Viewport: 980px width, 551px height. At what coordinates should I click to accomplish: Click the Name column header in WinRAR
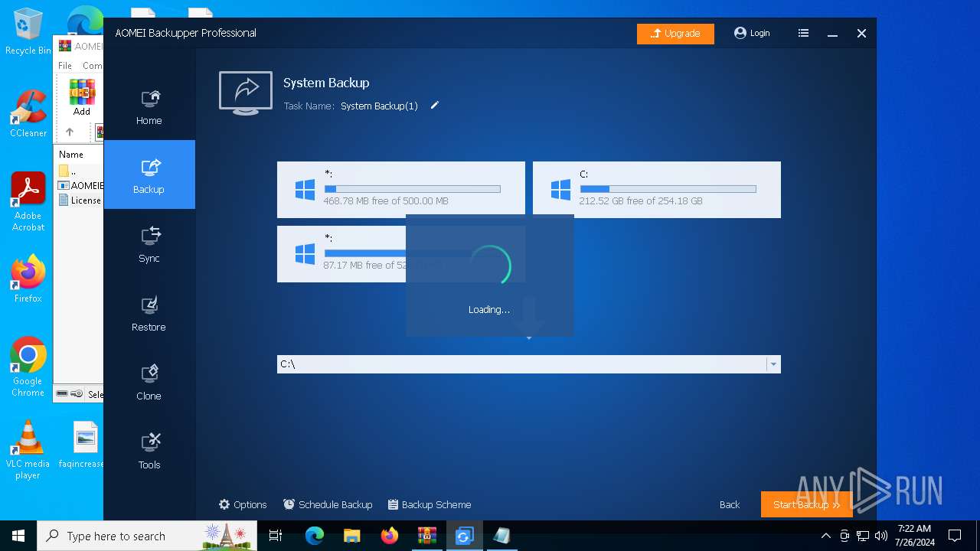click(71, 155)
